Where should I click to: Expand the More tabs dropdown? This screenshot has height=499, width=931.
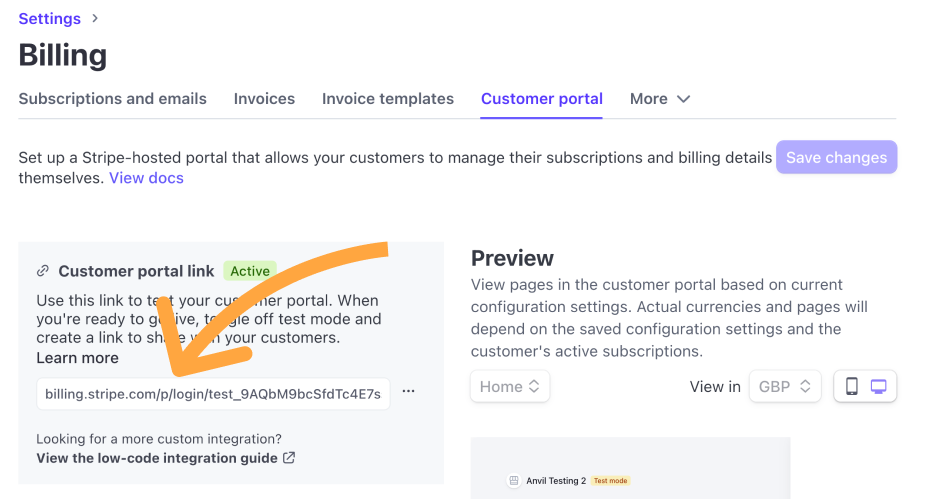click(660, 99)
